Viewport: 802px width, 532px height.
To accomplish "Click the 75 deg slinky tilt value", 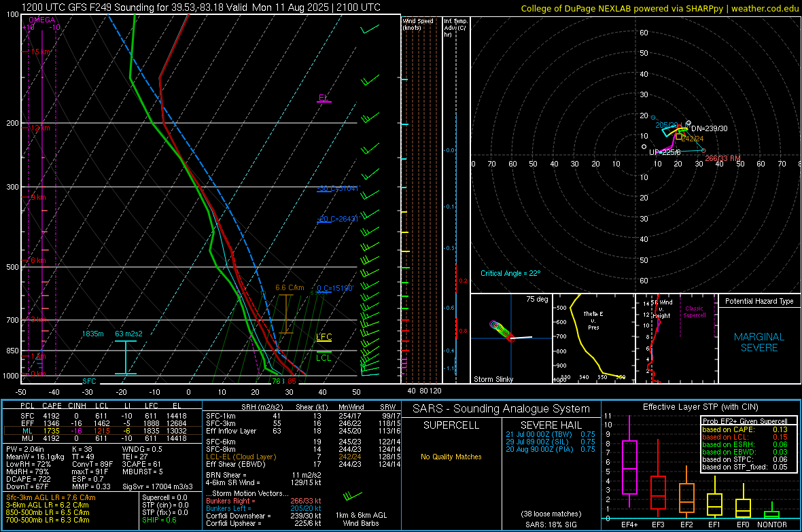I will tap(537, 299).
